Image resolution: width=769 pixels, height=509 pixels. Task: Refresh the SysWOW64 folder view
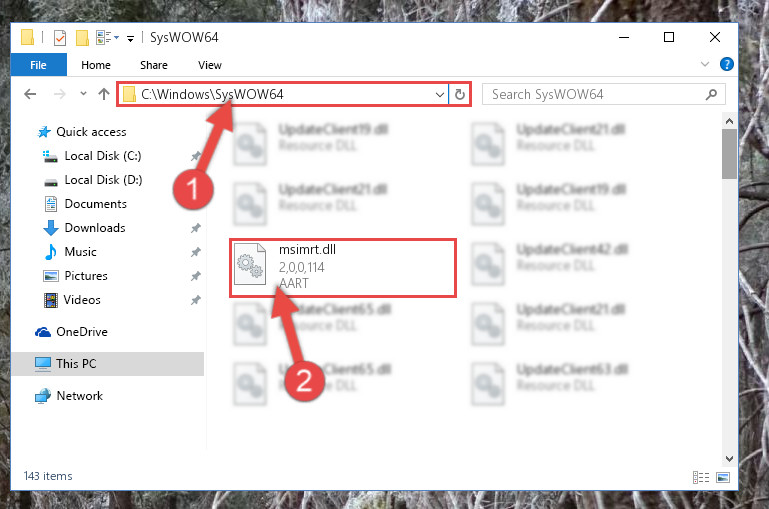(x=460, y=94)
